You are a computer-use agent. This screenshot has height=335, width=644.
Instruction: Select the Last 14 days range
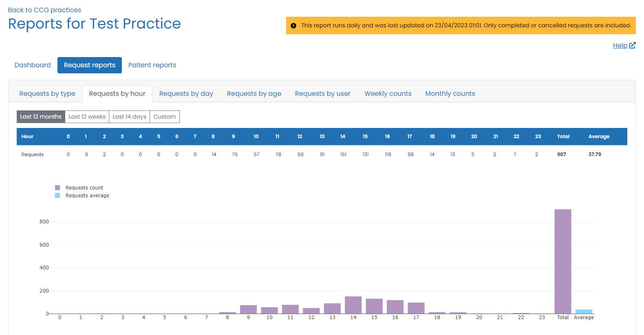[129, 117]
